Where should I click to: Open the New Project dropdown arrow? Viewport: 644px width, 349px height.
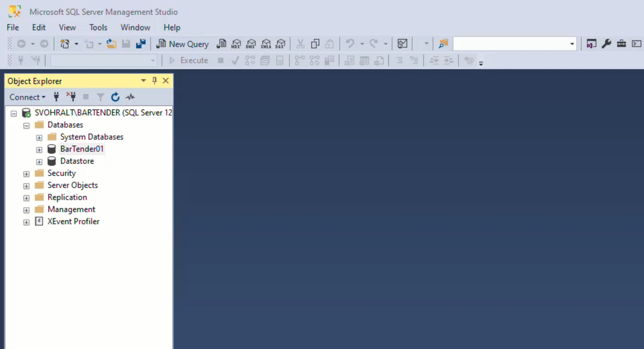point(76,44)
